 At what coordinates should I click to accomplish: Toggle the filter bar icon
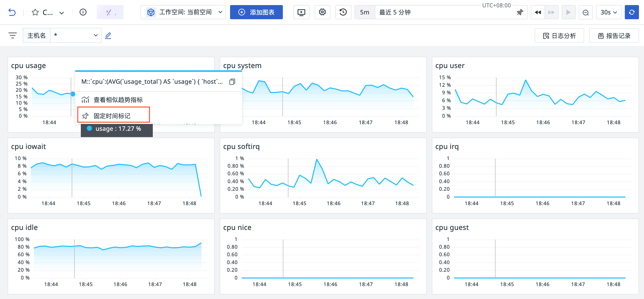pos(12,35)
